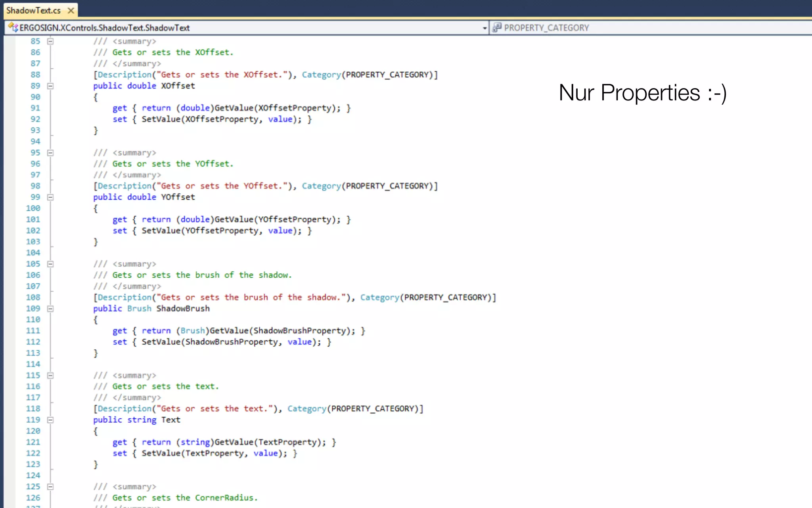The width and height of the screenshot is (812, 508).
Task: Click the getter returning GetValue(XOffsetProperty)
Action: (x=232, y=108)
